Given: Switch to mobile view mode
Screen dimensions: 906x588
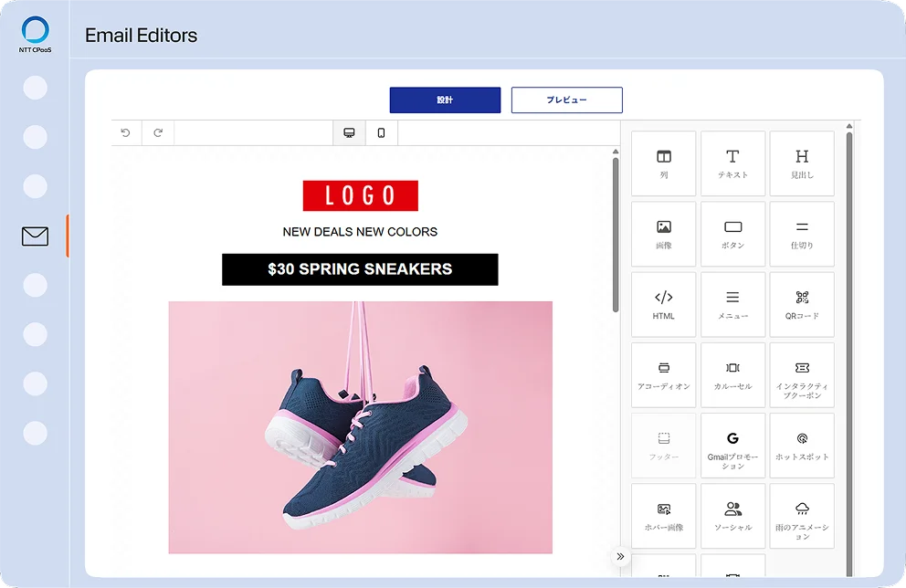Looking at the screenshot, I should 382,133.
